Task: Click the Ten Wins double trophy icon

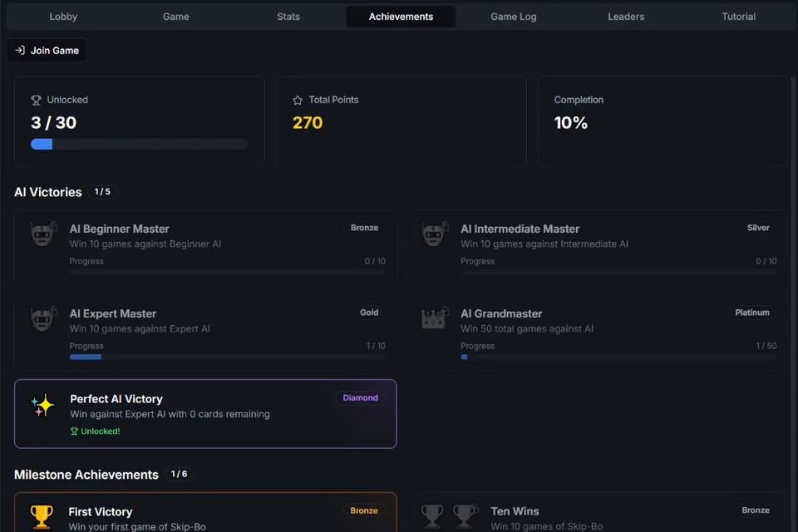Action: coord(450,515)
